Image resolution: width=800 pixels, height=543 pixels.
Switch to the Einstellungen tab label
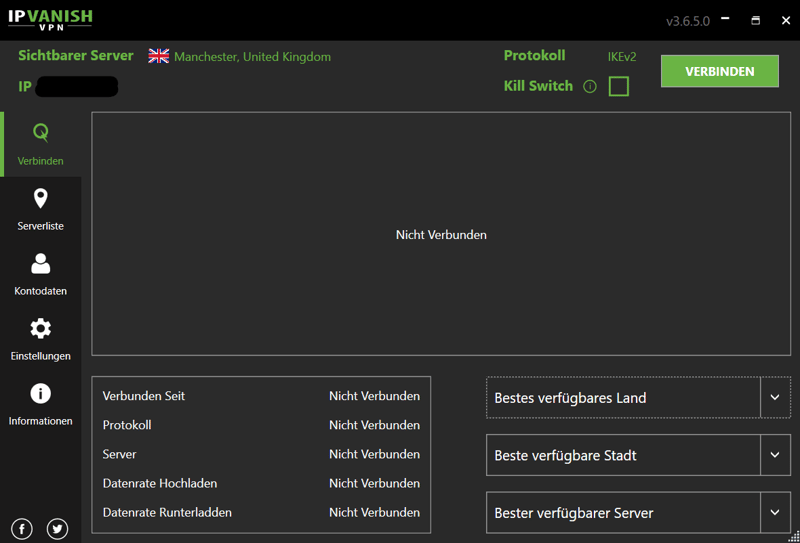pyautogui.click(x=40, y=356)
